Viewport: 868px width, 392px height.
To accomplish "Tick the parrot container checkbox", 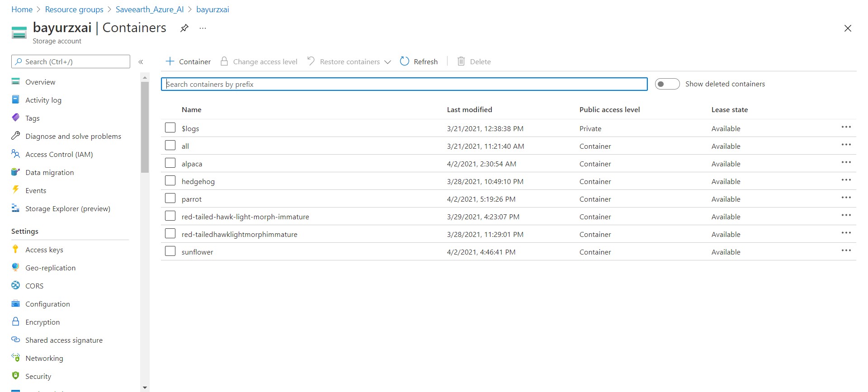I will (x=170, y=198).
